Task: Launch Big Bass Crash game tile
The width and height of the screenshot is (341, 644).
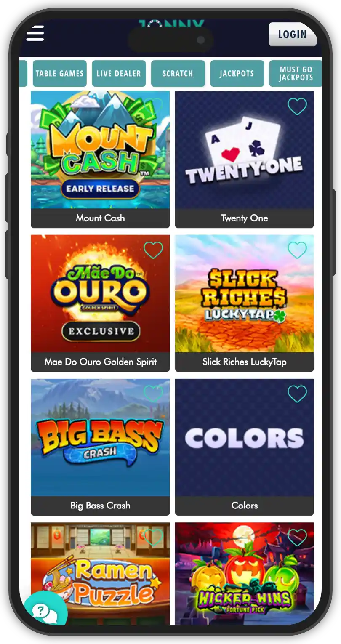Action: (x=100, y=447)
